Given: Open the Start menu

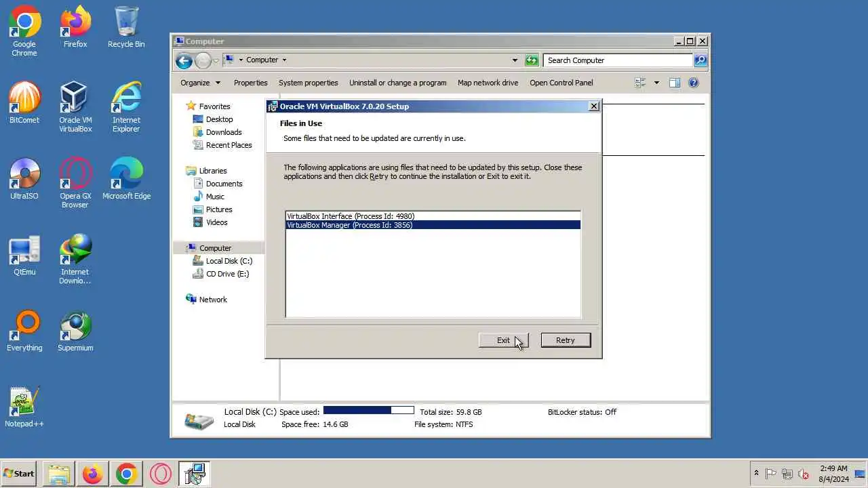Looking at the screenshot, I should point(20,474).
